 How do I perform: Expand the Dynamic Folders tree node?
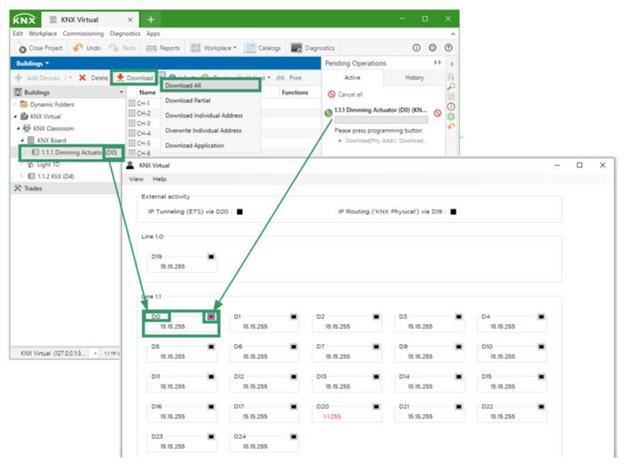point(15,104)
